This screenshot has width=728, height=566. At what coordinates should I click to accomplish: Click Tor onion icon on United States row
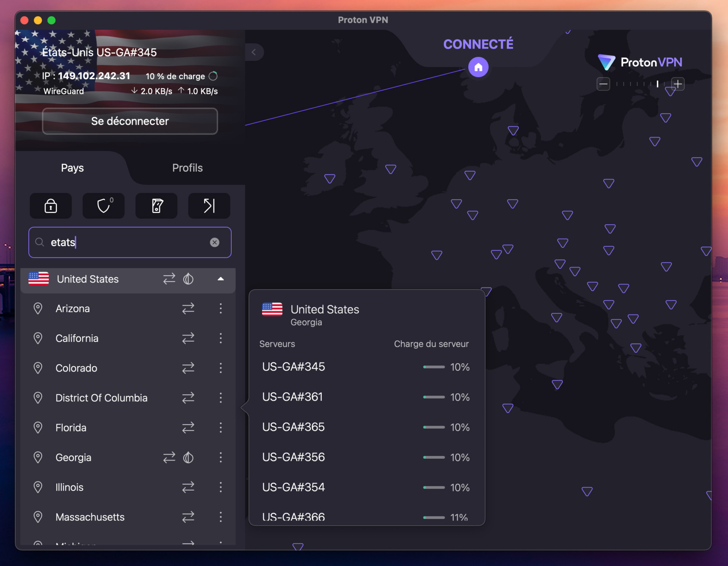188,279
